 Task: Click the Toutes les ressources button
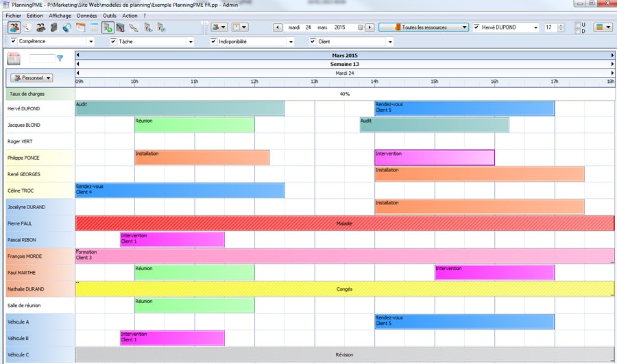tap(424, 28)
